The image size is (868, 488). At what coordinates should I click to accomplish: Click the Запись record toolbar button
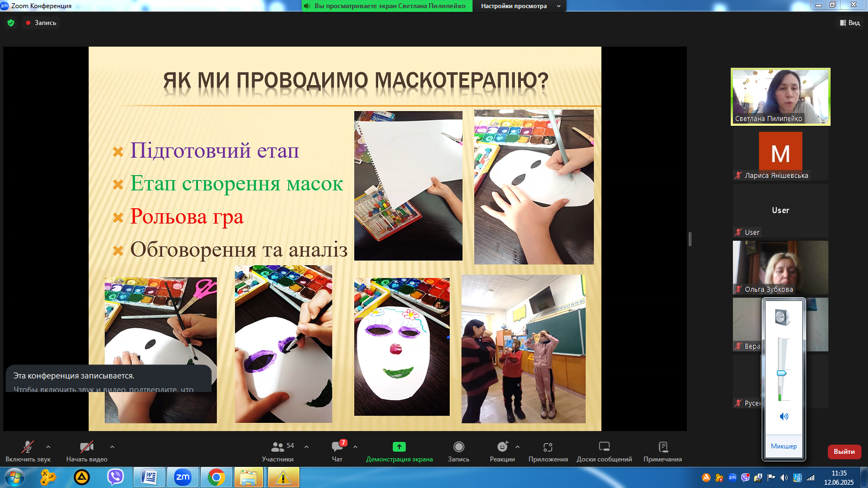point(458,451)
